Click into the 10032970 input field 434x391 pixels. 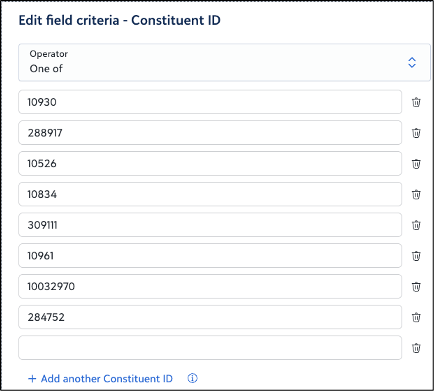click(x=210, y=286)
